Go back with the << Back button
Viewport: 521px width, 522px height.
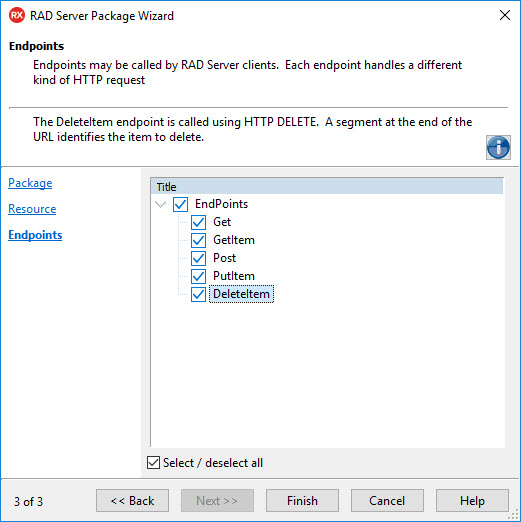click(x=132, y=500)
